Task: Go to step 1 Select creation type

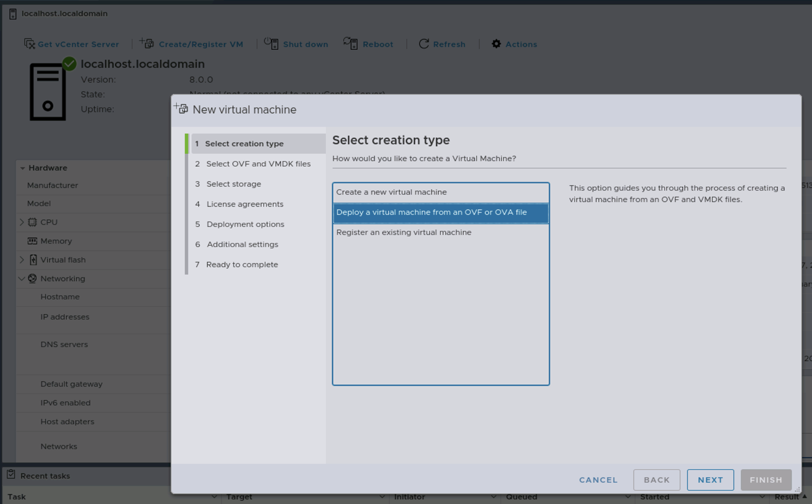Action: tap(244, 144)
